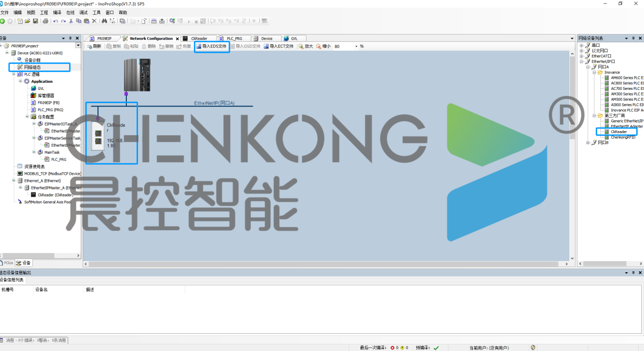Screen dimensions: 644x351
Task: Select MODBUS_TCP (ModbusTCP Device) node
Action: click(x=52, y=174)
